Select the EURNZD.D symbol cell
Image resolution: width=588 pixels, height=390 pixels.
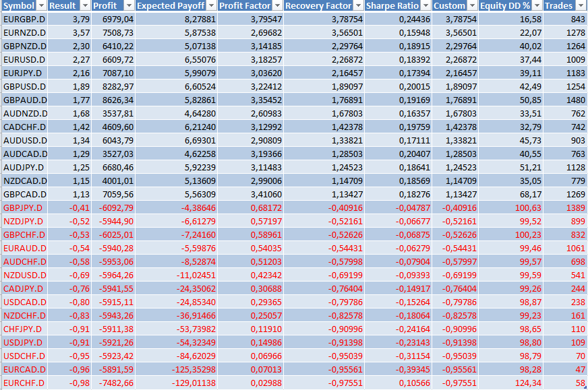point(24,32)
